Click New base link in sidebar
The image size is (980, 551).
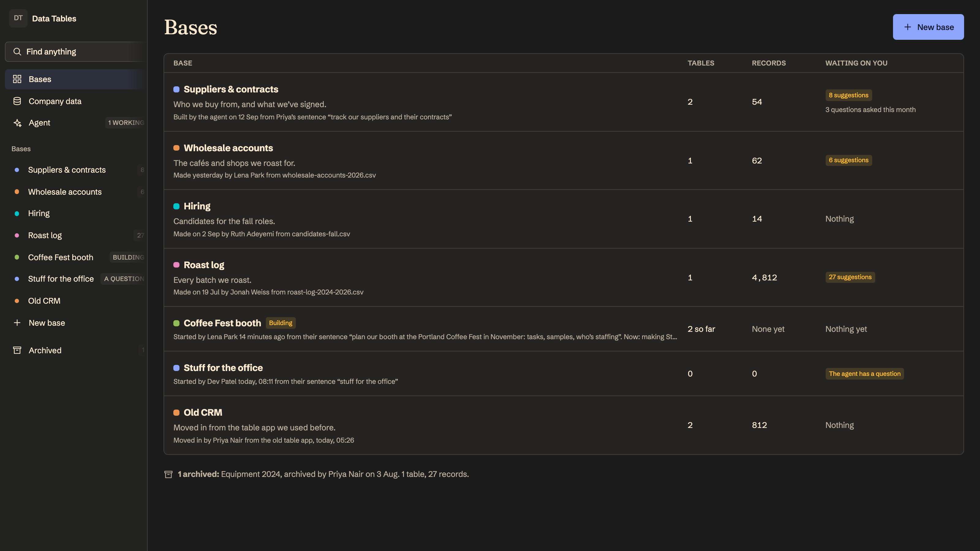coord(76,323)
